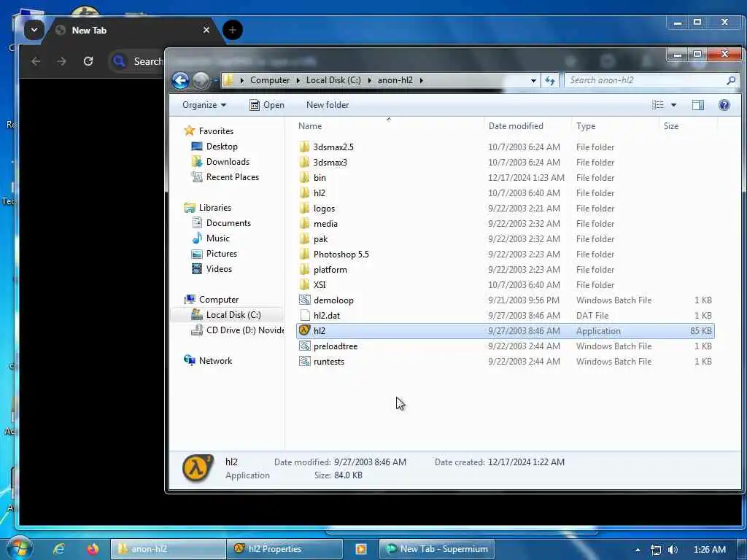Launch Firefox from the taskbar
Image resolution: width=747 pixels, height=560 pixels.
coord(93,549)
